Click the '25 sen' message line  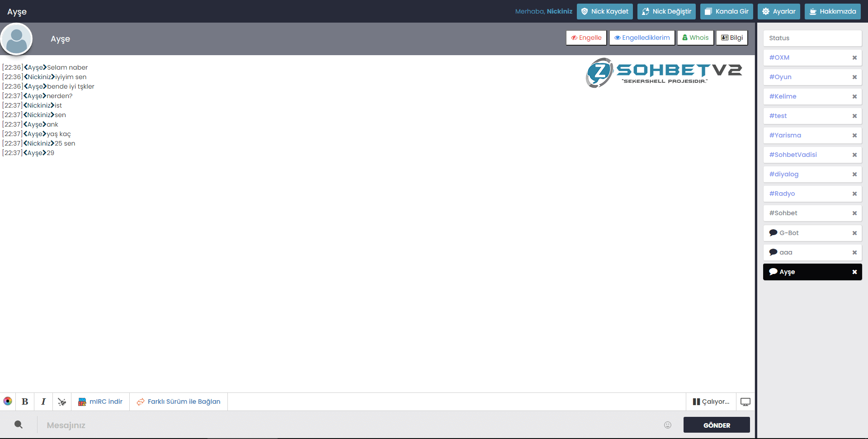[x=39, y=143]
